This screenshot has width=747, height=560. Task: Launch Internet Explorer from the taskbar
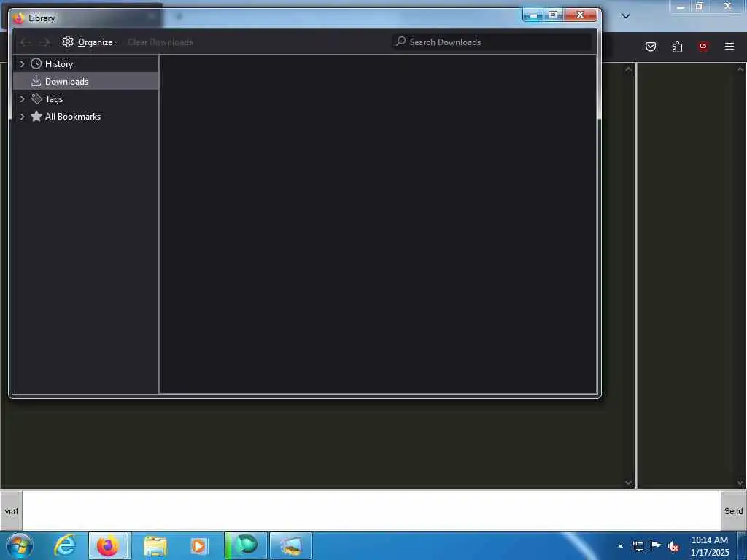point(65,545)
